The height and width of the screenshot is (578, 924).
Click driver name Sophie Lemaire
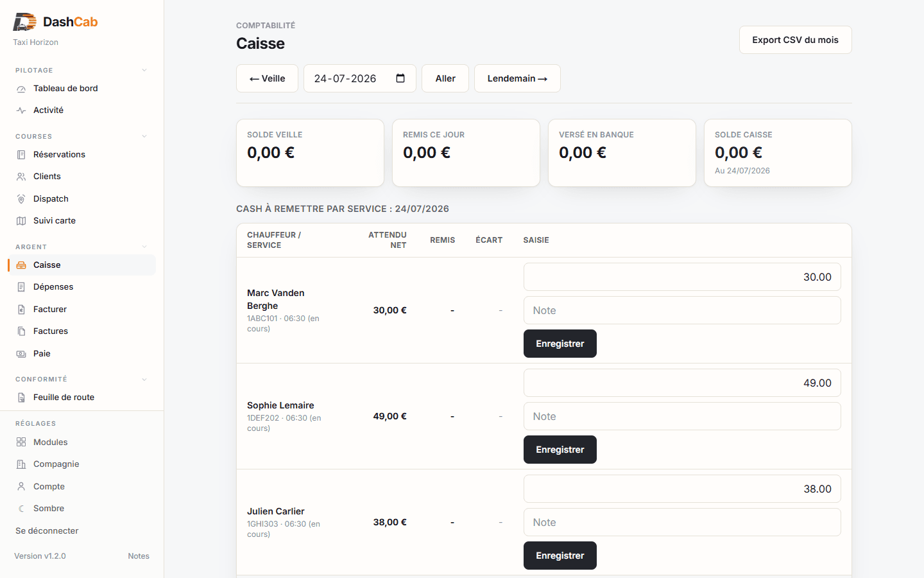pyautogui.click(x=280, y=405)
